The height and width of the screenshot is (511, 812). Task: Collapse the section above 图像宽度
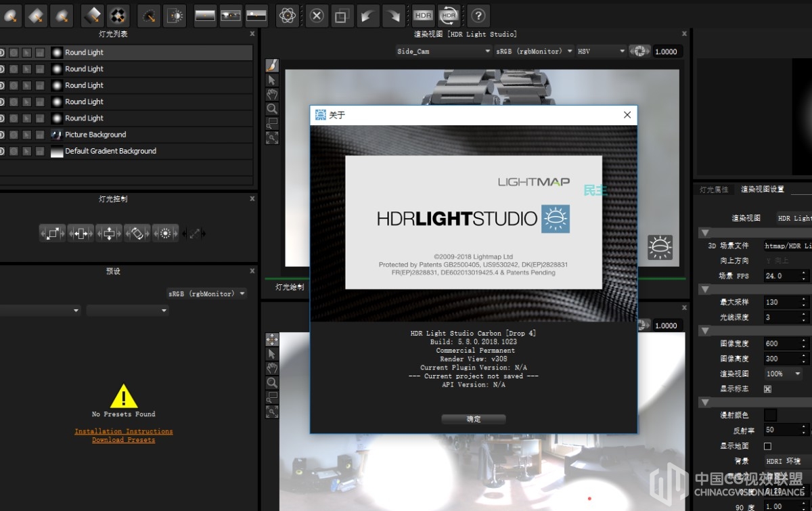pos(704,331)
